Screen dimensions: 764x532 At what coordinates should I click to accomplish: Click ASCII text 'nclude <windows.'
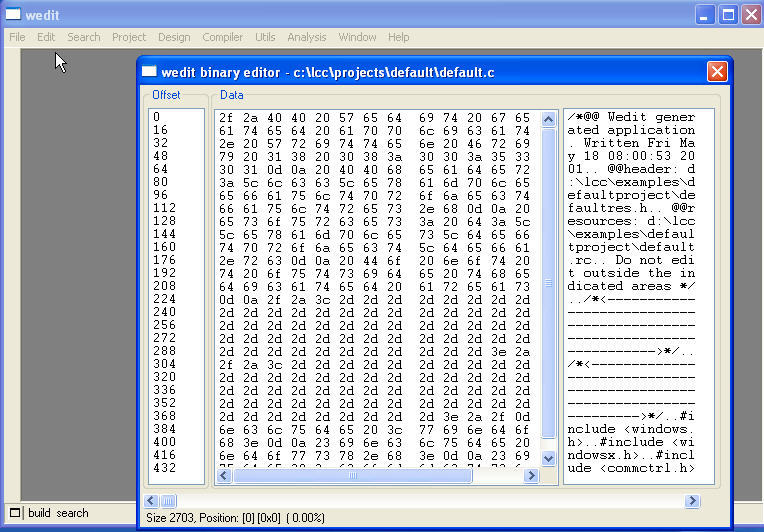631,429
